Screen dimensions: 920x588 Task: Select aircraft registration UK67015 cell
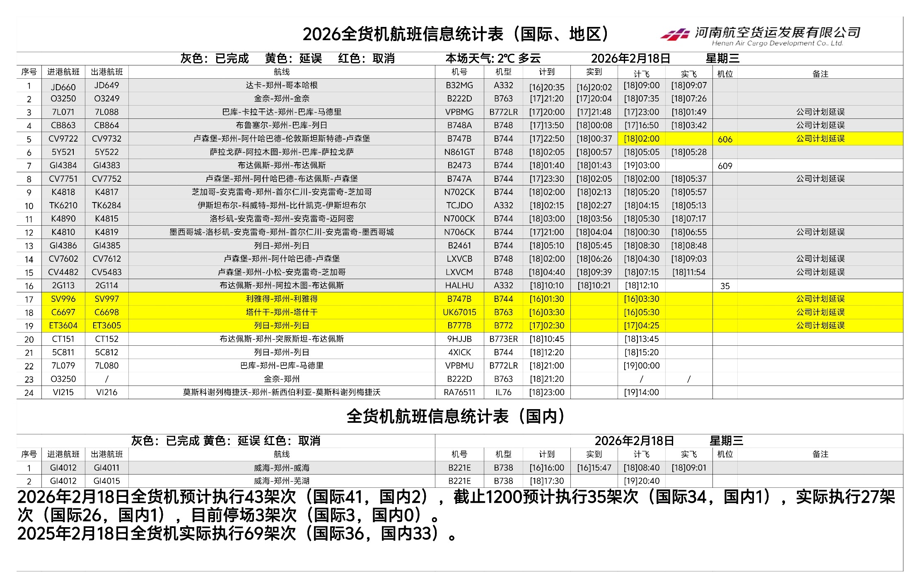pyautogui.click(x=459, y=312)
